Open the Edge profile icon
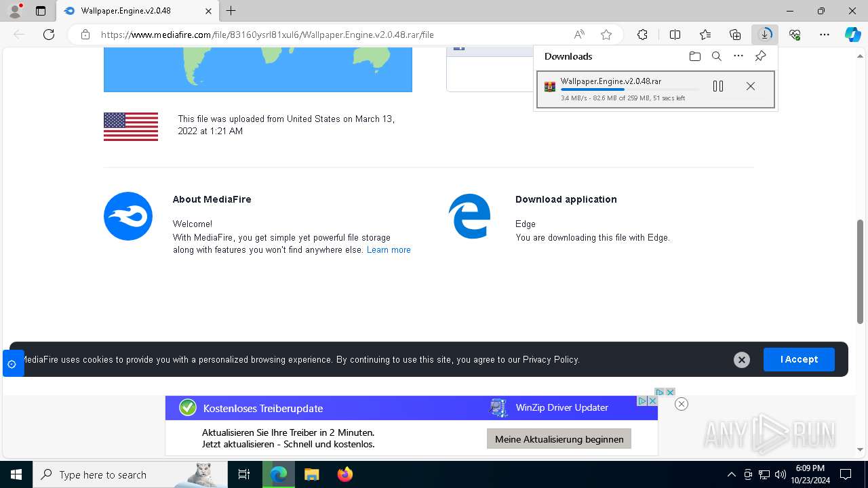The width and height of the screenshot is (868, 488). click(14, 11)
